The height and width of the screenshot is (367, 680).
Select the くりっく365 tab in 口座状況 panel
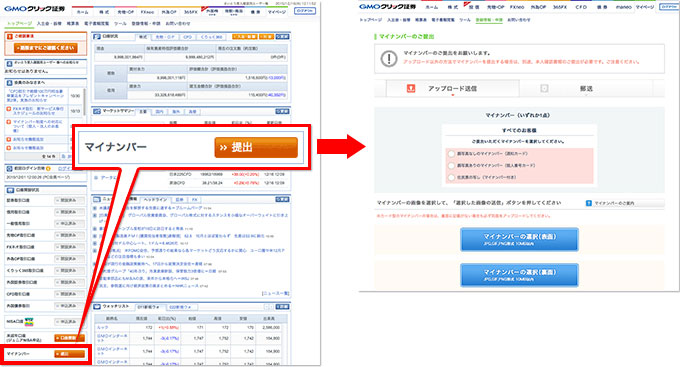click(x=212, y=37)
